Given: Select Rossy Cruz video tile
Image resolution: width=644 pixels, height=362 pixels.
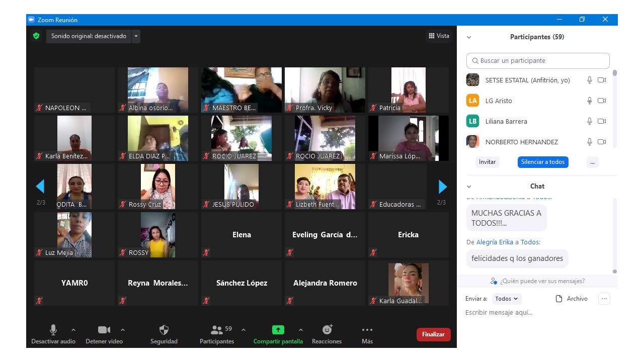Looking at the screenshot, I should tap(158, 187).
